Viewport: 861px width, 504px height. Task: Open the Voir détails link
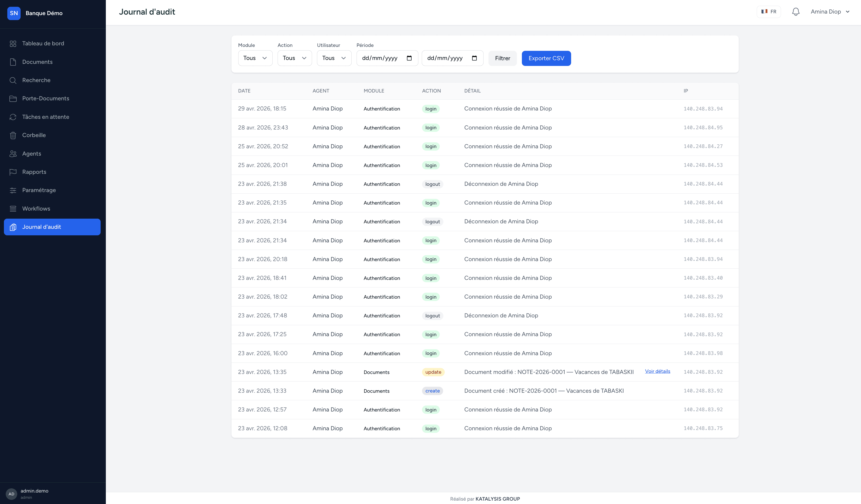point(657,371)
